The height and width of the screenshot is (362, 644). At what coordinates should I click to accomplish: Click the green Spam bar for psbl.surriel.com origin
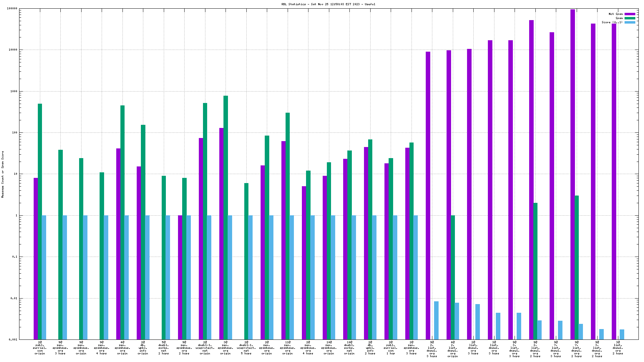tap(40, 221)
